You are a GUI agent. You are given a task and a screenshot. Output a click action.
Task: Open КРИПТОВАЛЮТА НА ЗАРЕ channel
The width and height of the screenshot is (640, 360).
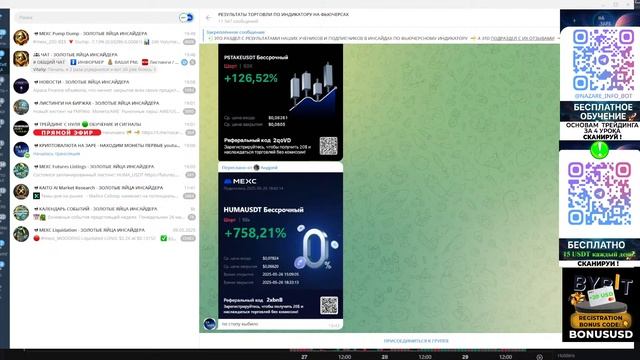point(104,150)
